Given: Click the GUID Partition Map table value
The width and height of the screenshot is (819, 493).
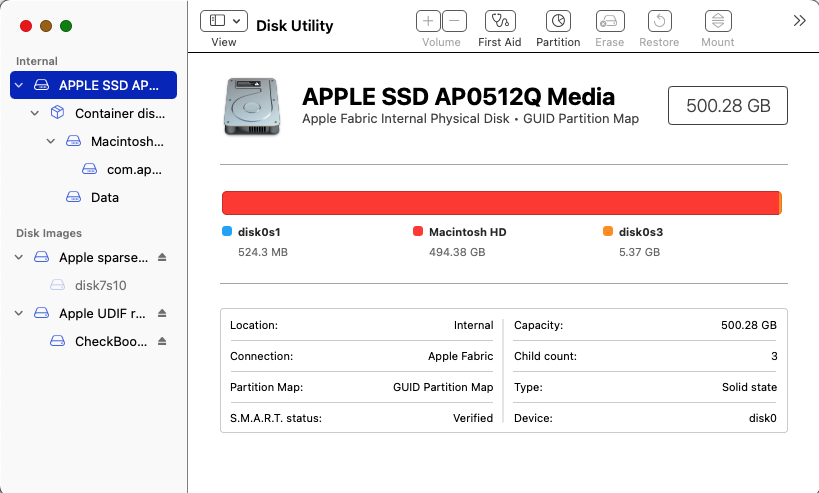Looking at the screenshot, I should [x=443, y=387].
